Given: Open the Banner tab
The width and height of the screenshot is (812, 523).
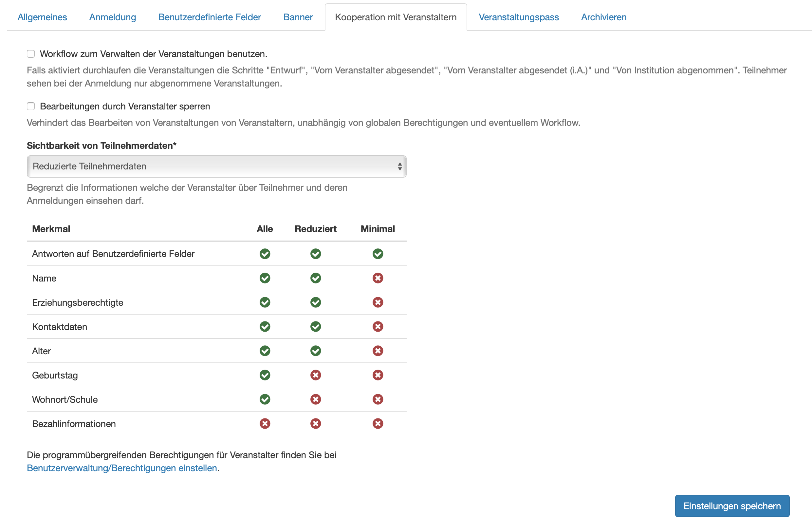Looking at the screenshot, I should [298, 17].
